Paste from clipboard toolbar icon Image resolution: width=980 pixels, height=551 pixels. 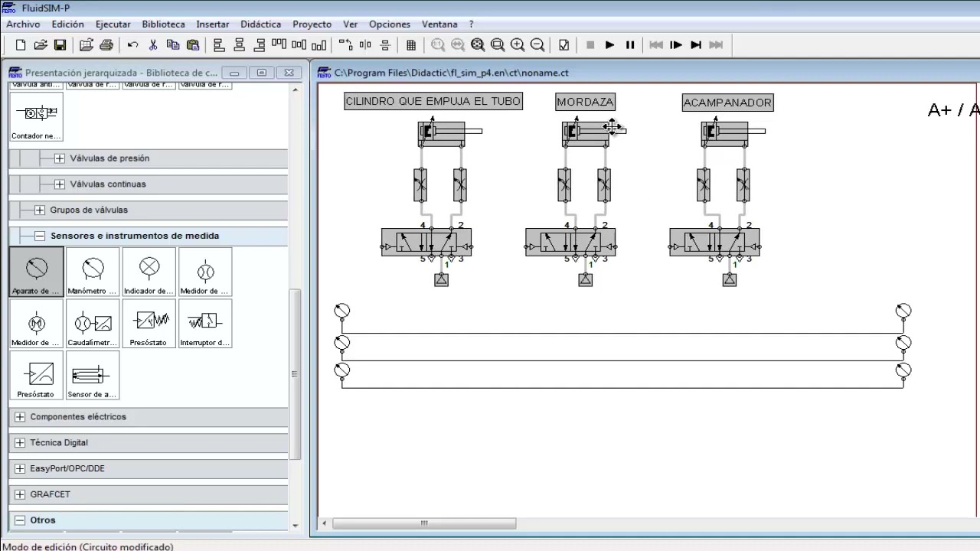coord(193,45)
